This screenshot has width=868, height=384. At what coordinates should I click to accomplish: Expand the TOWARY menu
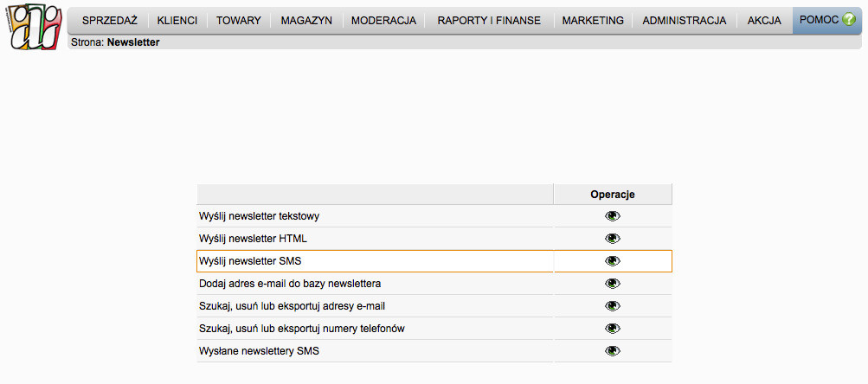coord(239,21)
